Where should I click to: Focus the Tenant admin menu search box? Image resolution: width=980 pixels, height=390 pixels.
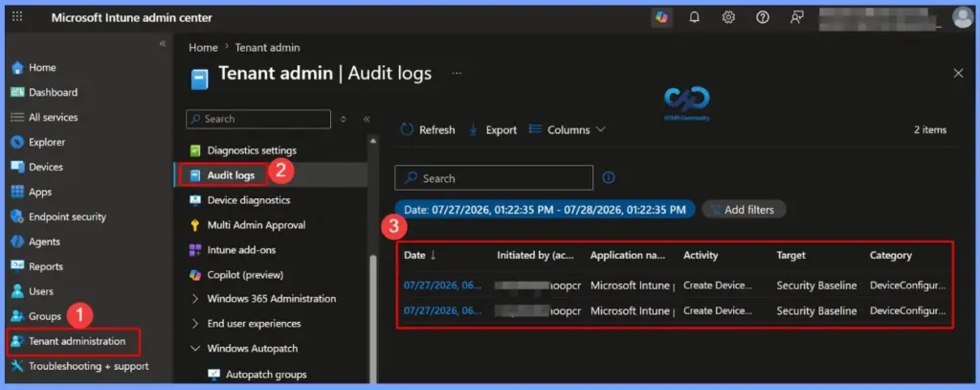258,119
